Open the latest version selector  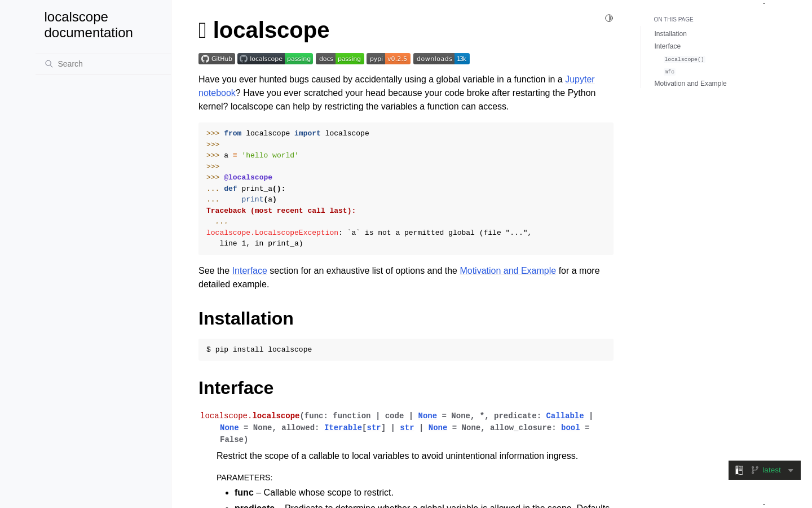pos(771,470)
